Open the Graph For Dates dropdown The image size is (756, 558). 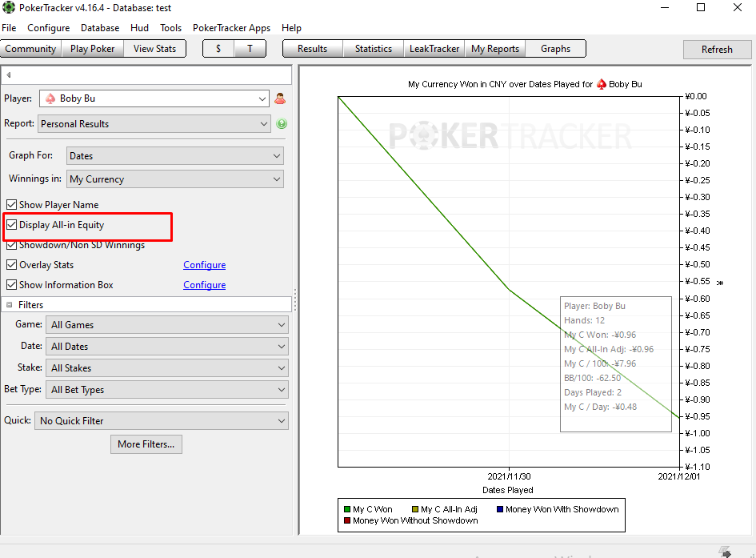(174, 156)
